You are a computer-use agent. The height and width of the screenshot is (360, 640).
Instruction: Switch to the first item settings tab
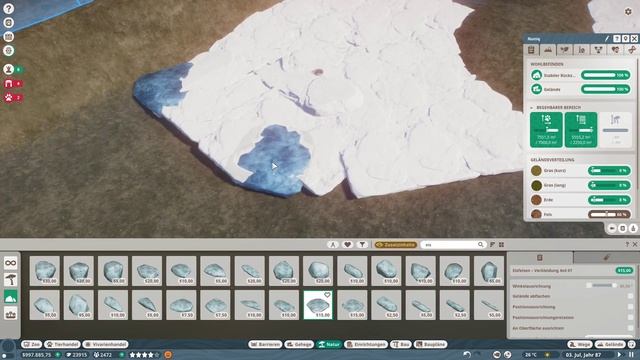click(540, 257)
